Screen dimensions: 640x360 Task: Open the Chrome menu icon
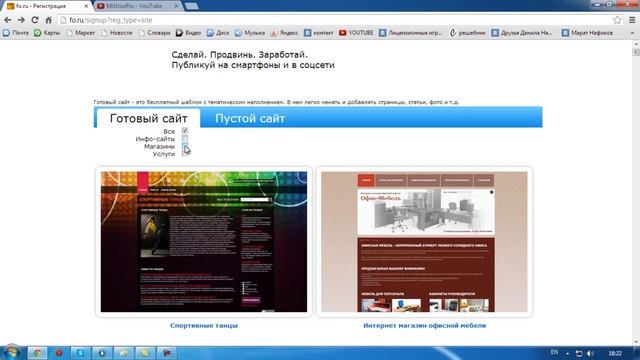(x=632, y=20)
